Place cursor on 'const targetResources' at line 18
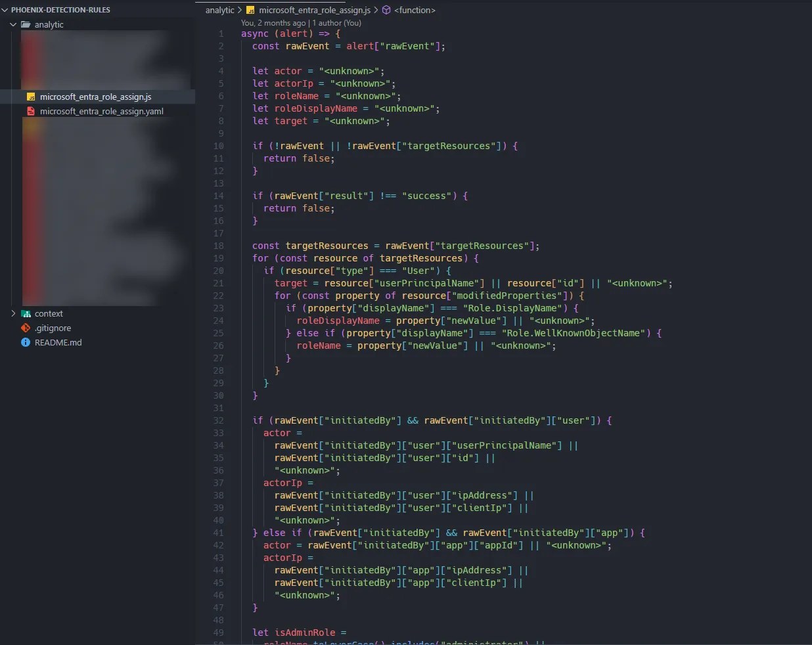This screenshot has width=812, height=645. click(310, 246)
